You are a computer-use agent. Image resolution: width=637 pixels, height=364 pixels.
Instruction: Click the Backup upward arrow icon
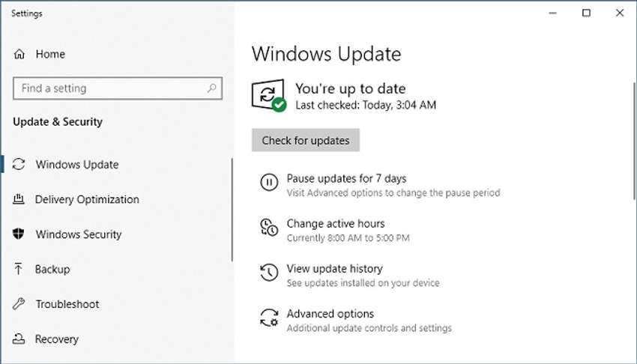click(x=18, y=269)
